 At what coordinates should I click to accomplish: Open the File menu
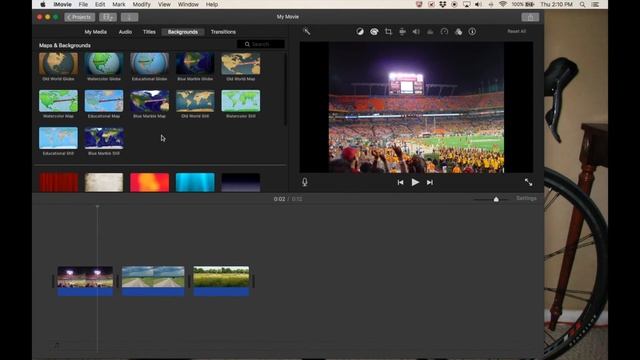(x=83, y=4)
